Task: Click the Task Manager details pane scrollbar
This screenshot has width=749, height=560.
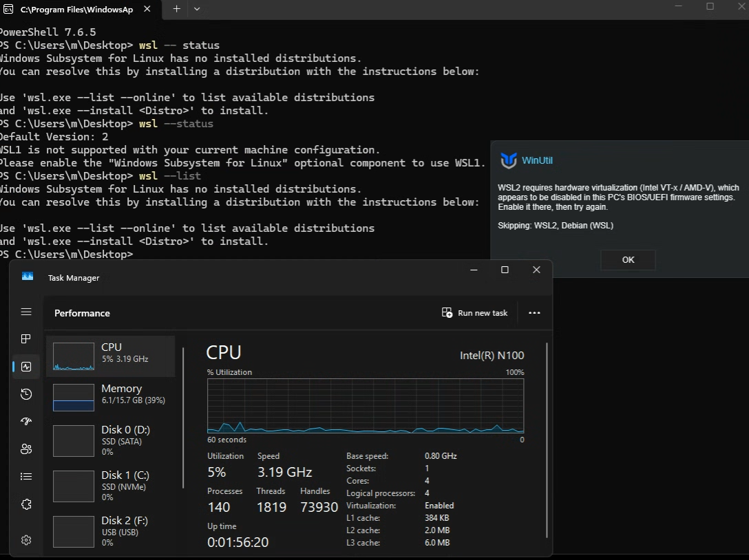Action: coord(547,440)
